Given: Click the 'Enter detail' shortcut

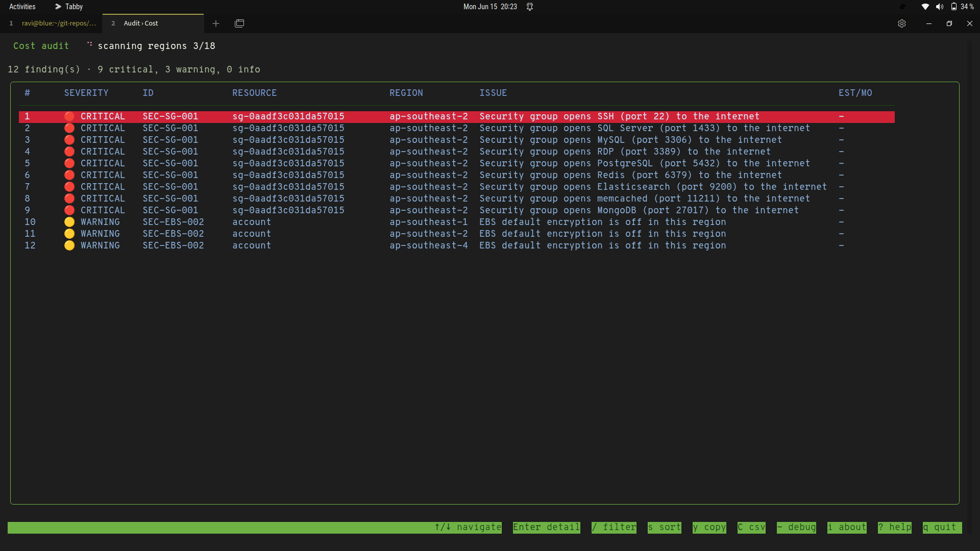Looking at the screenshot, I should tap(546, 527).
